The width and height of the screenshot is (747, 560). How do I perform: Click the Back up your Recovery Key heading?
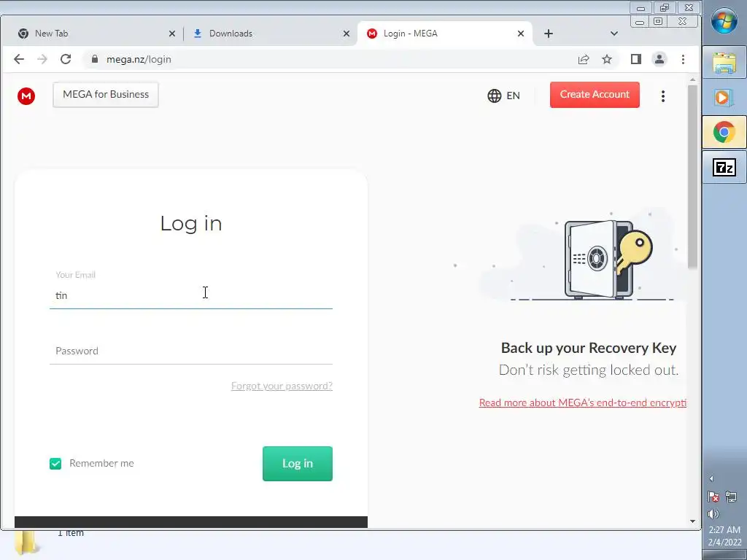point(589,348)
